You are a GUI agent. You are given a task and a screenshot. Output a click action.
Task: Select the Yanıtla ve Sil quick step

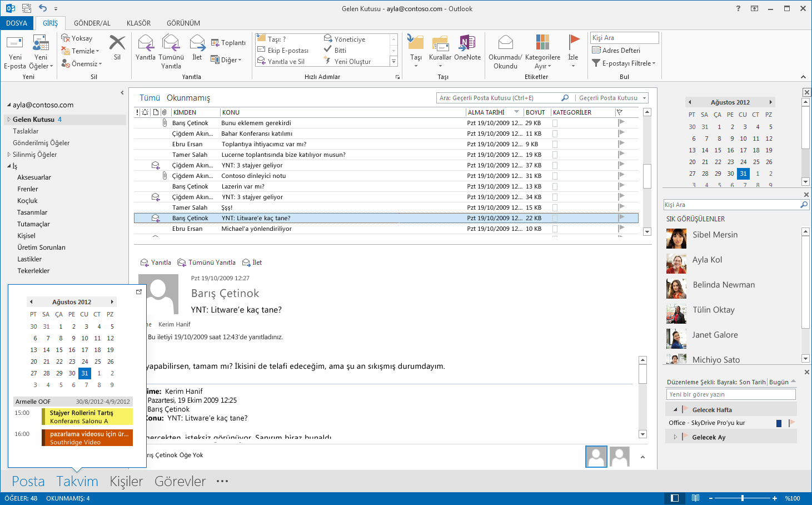pyautogui.click(x=281, y=61)
